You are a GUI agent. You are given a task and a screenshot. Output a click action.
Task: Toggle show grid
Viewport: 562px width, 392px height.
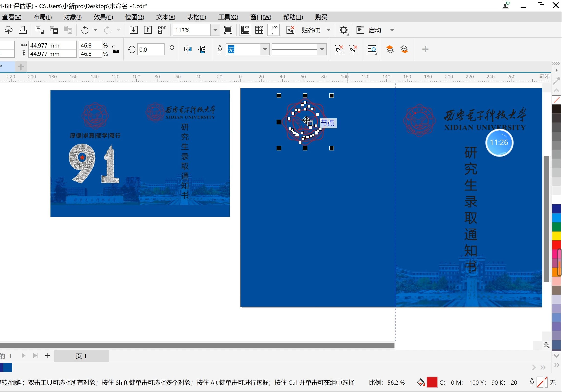click(x=259, y=30)
